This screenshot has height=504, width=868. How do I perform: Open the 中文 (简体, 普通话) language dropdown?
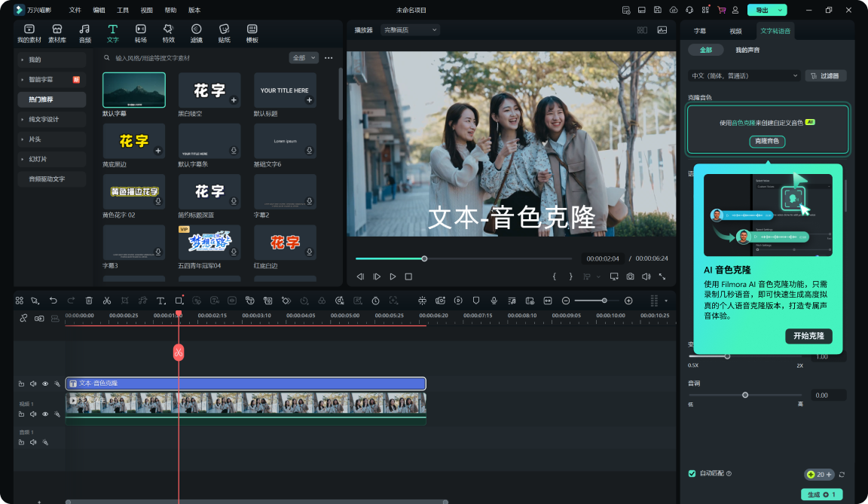point(744,76)
